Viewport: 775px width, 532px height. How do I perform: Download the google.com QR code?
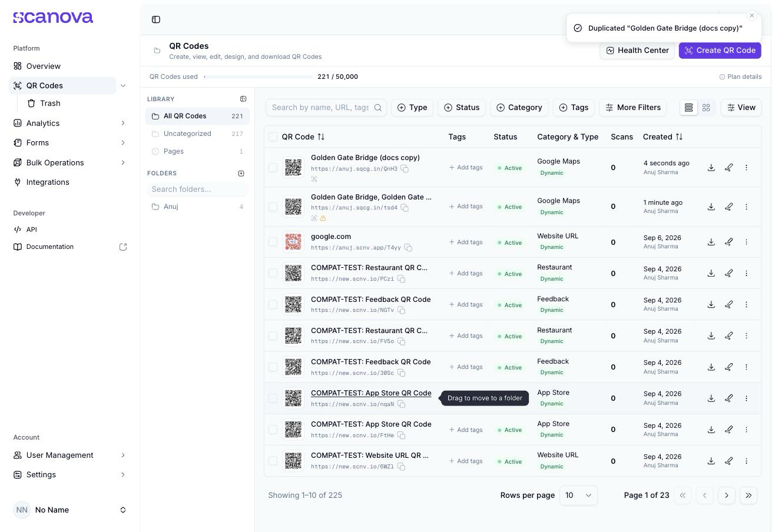point(711,242)
